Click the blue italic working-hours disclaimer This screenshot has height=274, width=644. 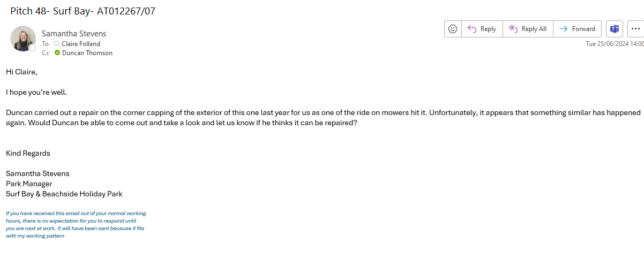(x=76, y=225)
